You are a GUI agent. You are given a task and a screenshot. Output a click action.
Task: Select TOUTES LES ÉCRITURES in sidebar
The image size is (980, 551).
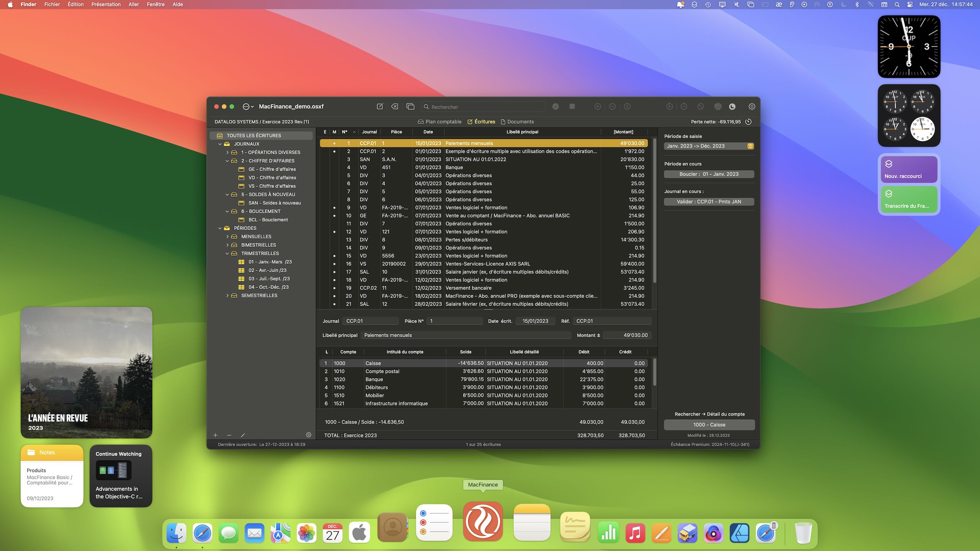tap(261, 135)
